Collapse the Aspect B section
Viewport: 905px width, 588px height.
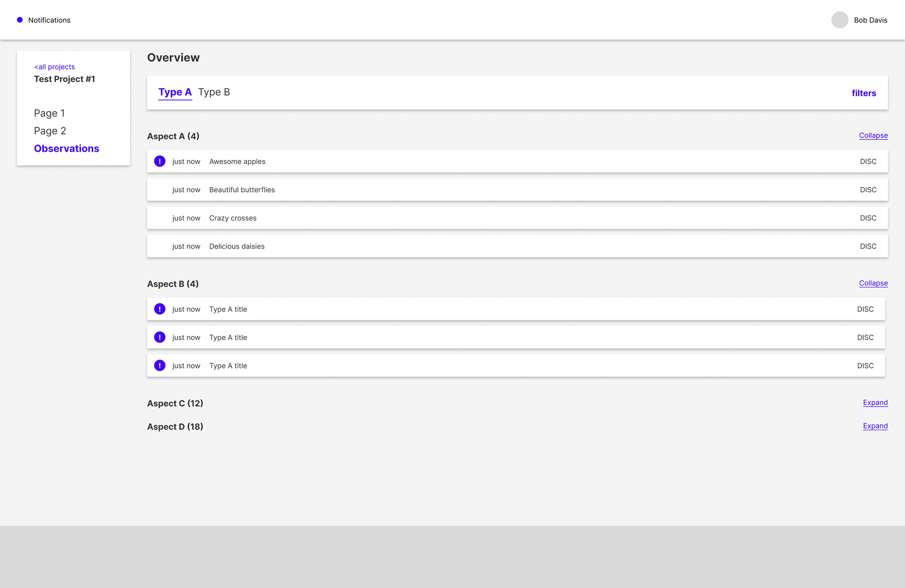coord(873,283)
